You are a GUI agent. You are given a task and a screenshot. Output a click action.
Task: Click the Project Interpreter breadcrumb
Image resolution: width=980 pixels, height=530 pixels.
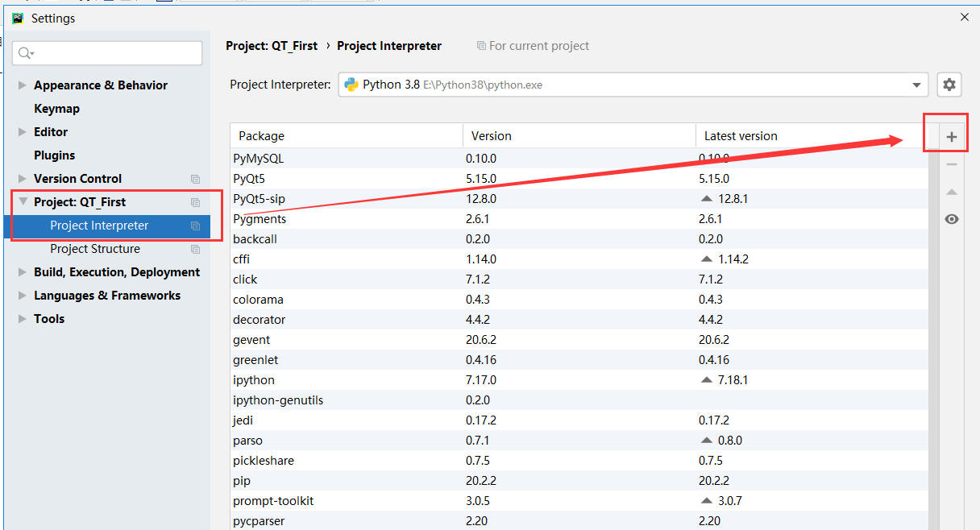[389, 46]
